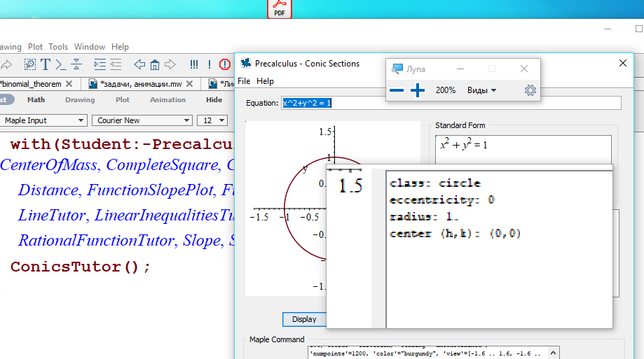Zoom out with Magnifier minus button

(x=397, y=90)
